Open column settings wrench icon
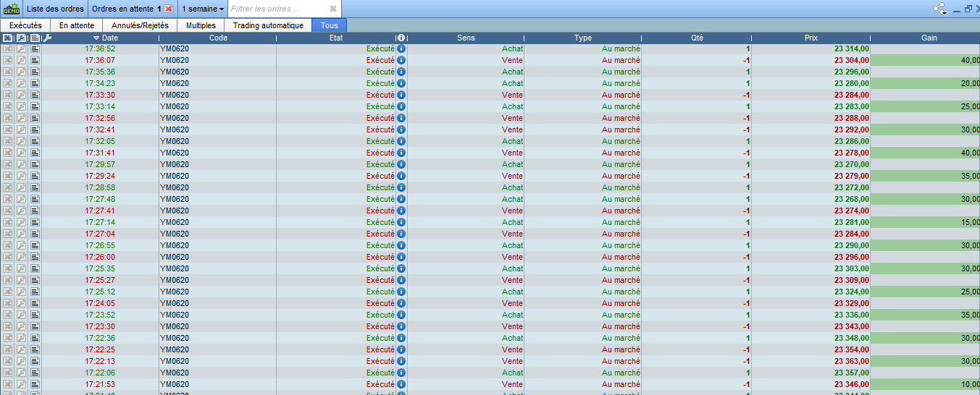The height and width of the screenshot is (395, 980). (x=48, y=38)
